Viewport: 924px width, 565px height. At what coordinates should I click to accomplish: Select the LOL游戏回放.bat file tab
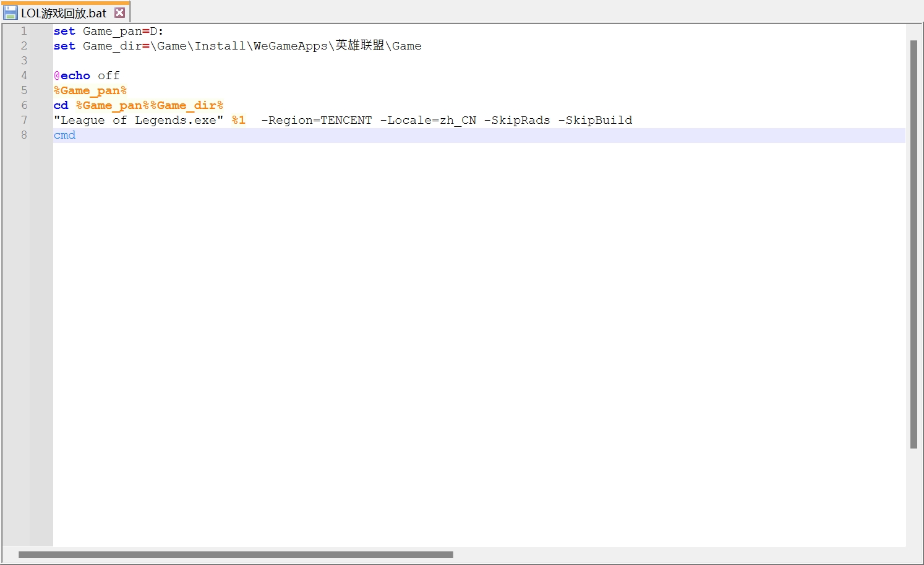[x=64, y=13]
